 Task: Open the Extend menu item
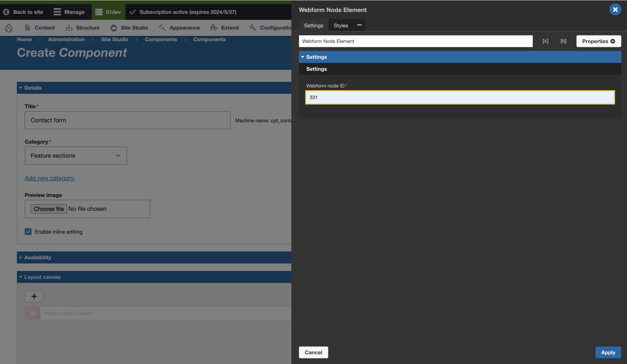pyautogui.click(x=224, y=28)
